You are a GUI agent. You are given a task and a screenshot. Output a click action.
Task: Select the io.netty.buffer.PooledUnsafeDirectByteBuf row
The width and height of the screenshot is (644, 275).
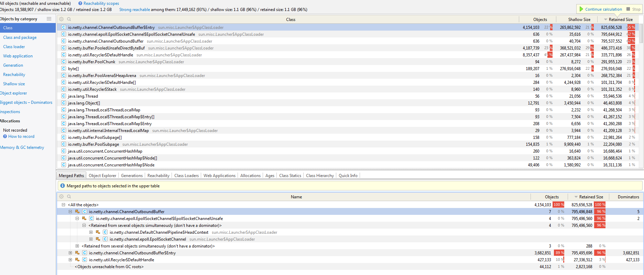click(348, 48)
